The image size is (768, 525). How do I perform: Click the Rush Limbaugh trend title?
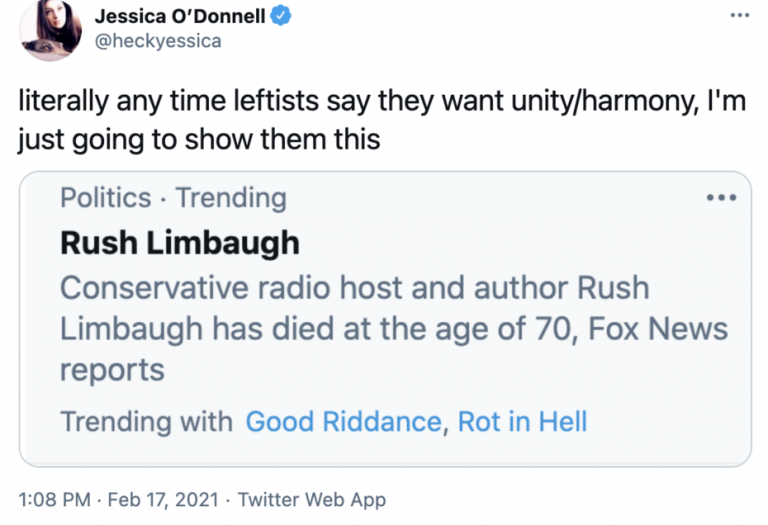(180, 243)
